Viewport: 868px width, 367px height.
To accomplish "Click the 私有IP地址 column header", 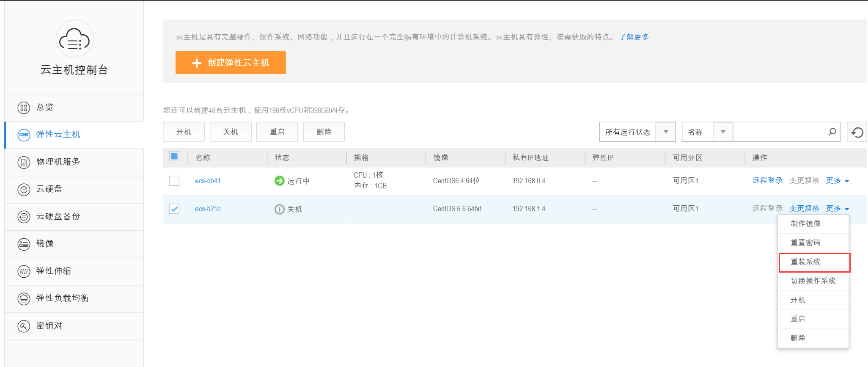I will (x=530, y=158).
